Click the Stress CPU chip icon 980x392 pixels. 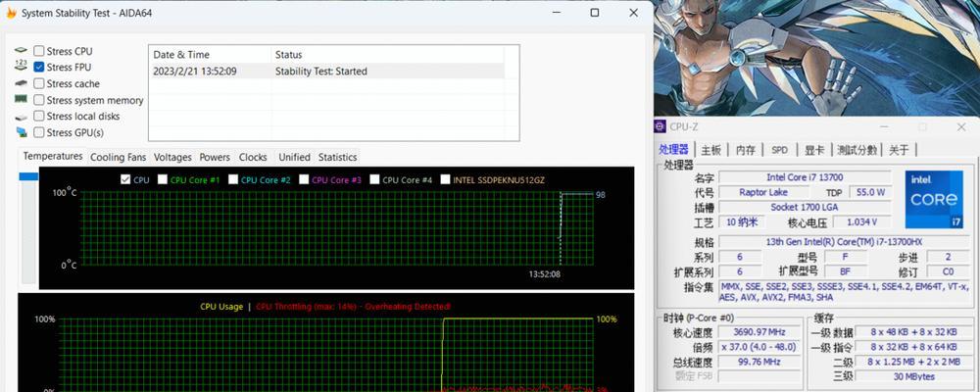[x=22, y=51]
